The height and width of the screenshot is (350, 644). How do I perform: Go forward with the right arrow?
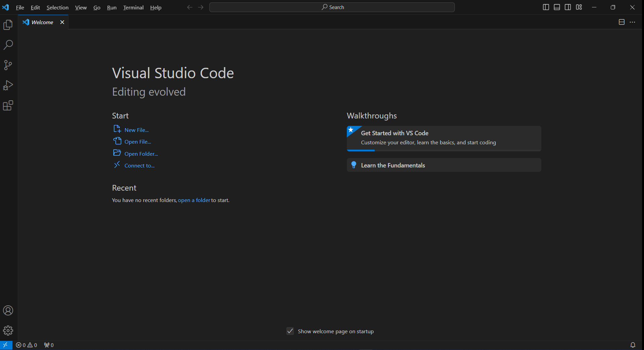pyautogui.click(x=201, y=7)
